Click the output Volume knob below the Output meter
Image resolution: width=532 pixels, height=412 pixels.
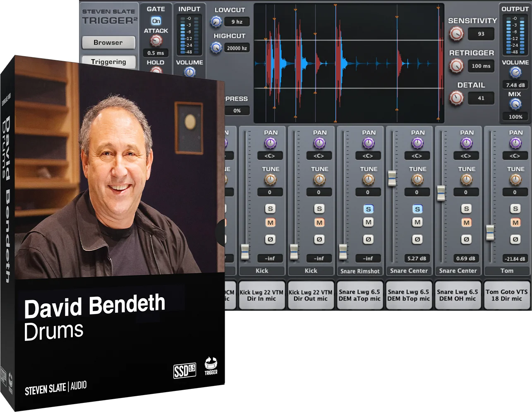[515, 73]
